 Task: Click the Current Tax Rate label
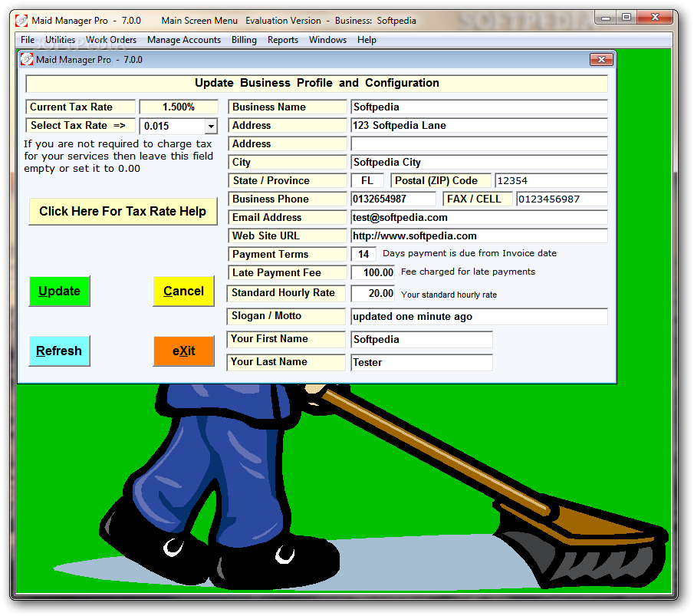[x=81, y=107]
